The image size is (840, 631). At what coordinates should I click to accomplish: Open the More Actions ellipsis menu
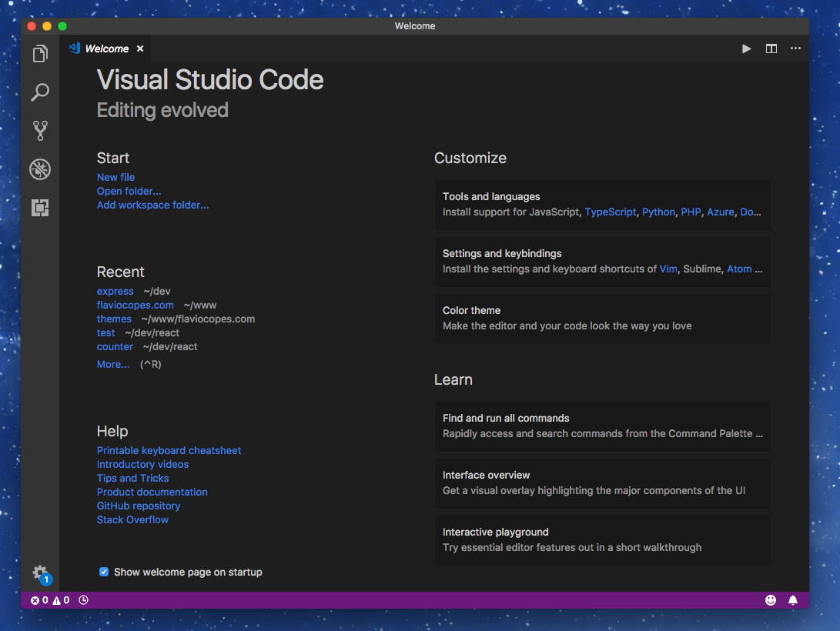click(x=795, y=48)
